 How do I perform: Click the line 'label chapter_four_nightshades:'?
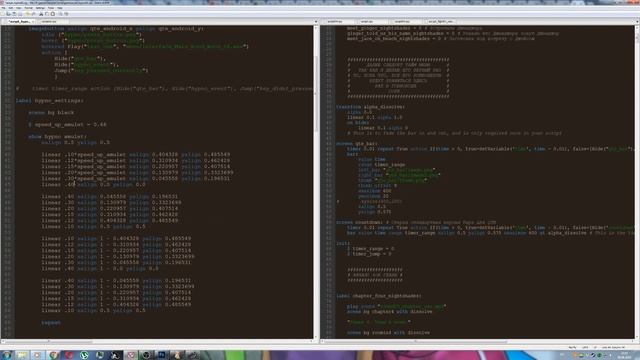379,296
